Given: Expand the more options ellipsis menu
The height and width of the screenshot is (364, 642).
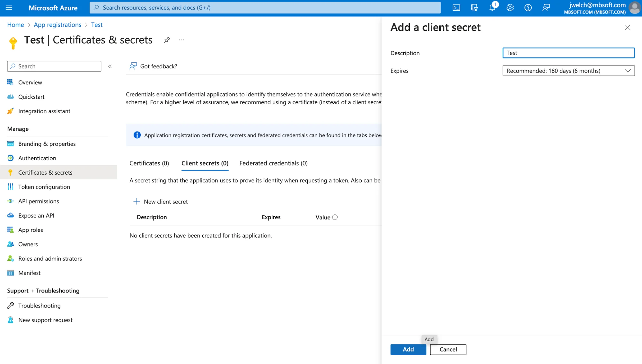Looking at the screenshot, I should pyautogui.click(x=181, y=40).
